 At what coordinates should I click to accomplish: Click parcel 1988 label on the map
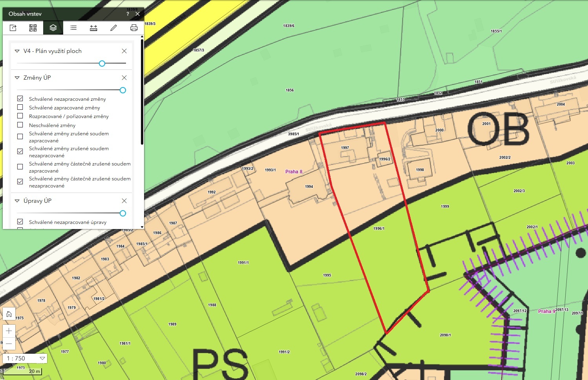[212, 305]
